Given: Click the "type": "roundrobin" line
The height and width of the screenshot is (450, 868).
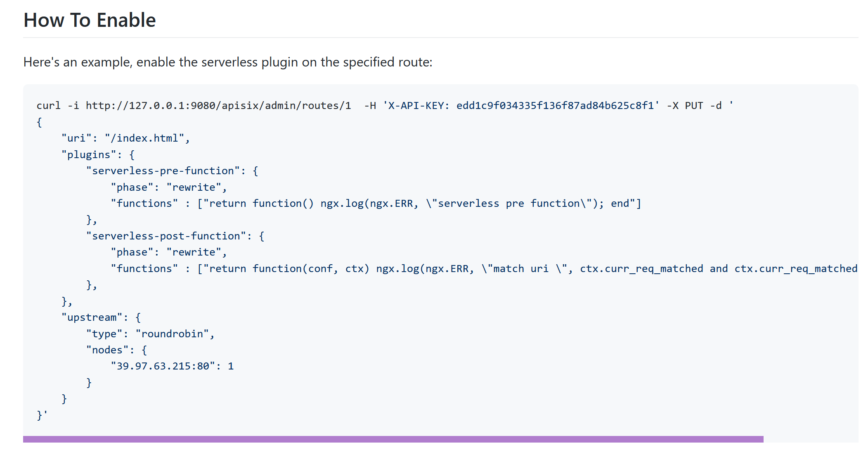Looking at the screenshot, I should (150, 334).
